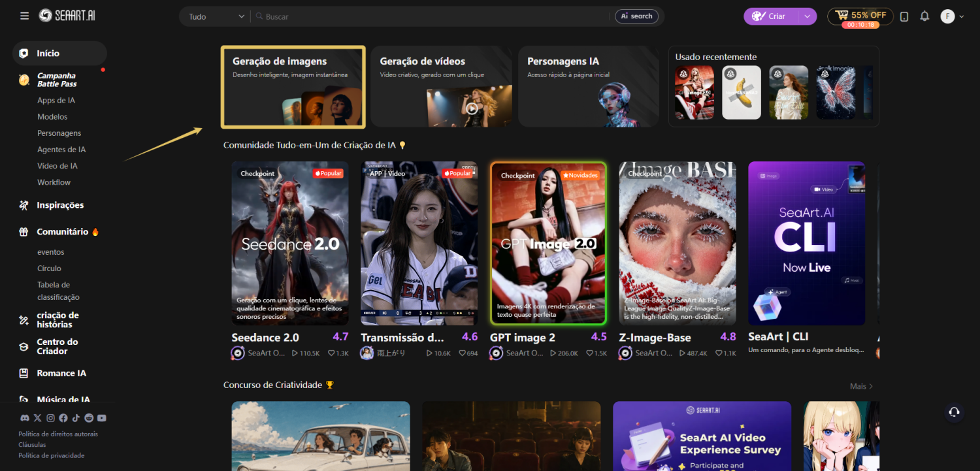
Task: Click the Inspirações sidebar icon
Action: (24, 205)
